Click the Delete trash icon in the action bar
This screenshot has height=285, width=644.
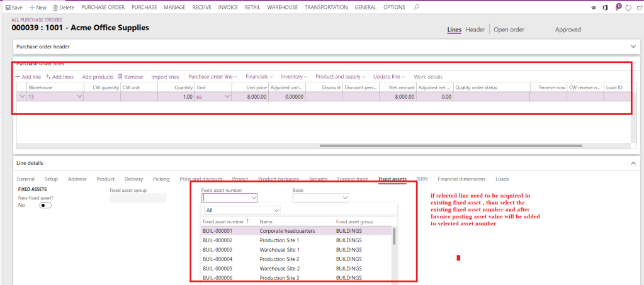tap(56, 8)
